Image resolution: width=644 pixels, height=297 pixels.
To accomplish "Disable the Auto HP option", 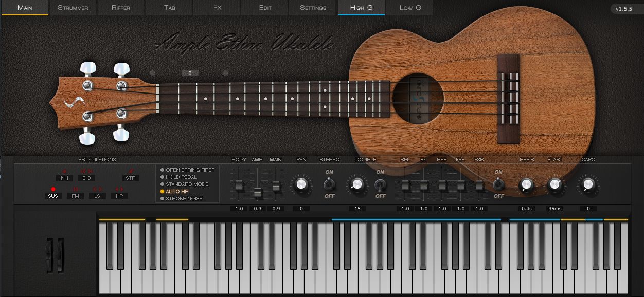I will click(173, 191).
